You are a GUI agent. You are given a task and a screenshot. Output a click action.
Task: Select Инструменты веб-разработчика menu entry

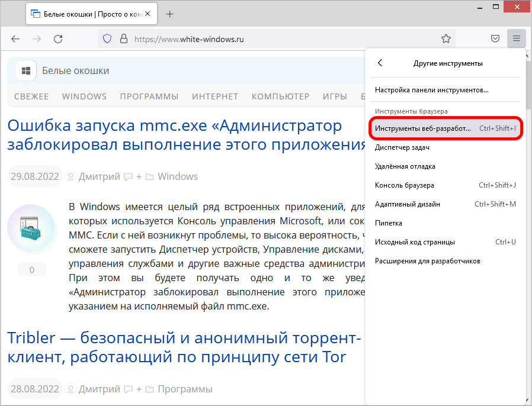445,128
